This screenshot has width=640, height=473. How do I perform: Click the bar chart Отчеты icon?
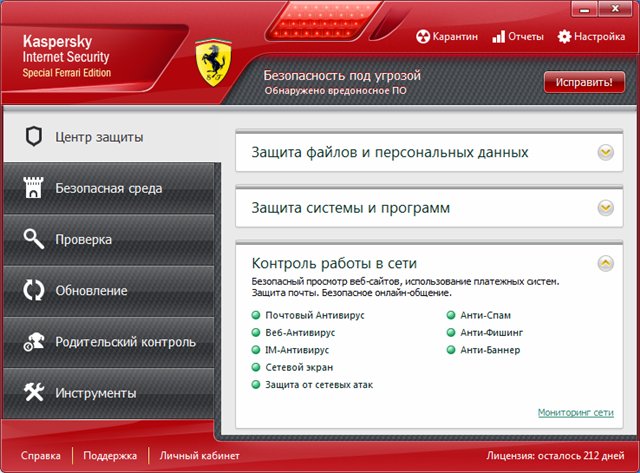[498, 37]
